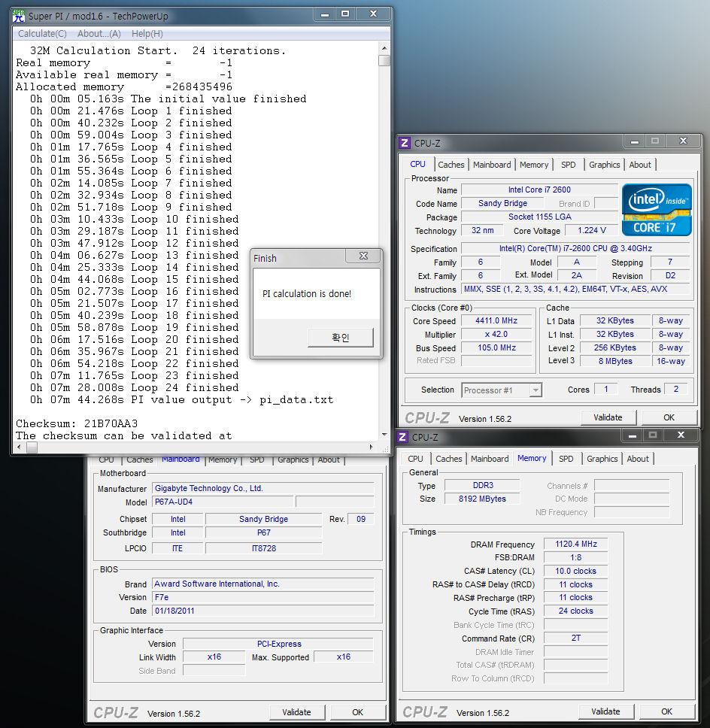Select Graphics tab in Memory CPU-Z window
The height and width of the screenshot is (728, 710).
(602, 459)
